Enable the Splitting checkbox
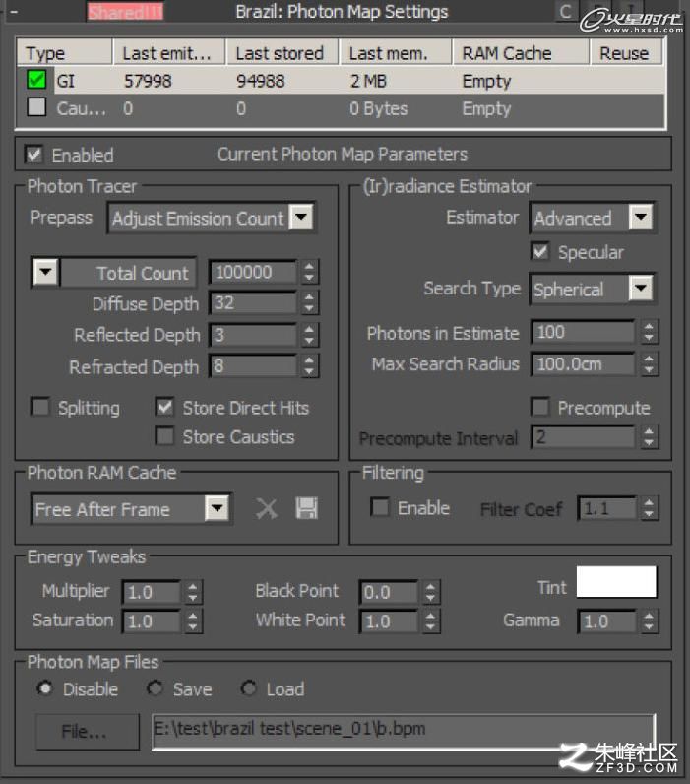 [x=40, y=407]
